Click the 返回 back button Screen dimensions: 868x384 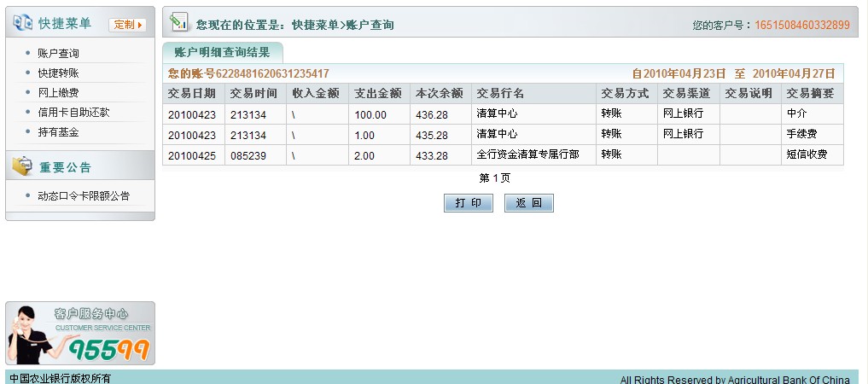point(528,203)
